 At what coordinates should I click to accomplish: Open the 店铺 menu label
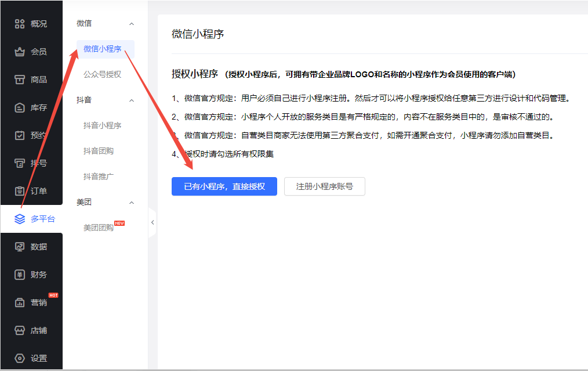[x=39, y=330]
